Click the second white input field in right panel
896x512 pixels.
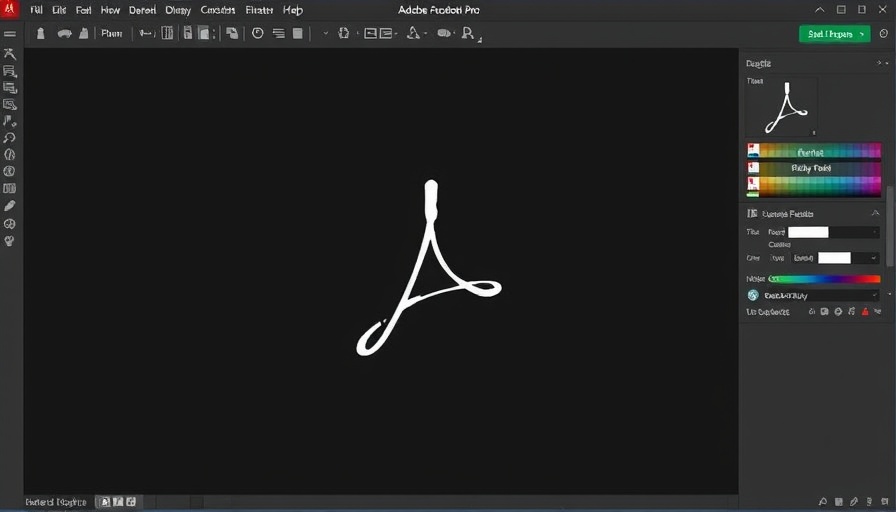(x=834, y=258)
